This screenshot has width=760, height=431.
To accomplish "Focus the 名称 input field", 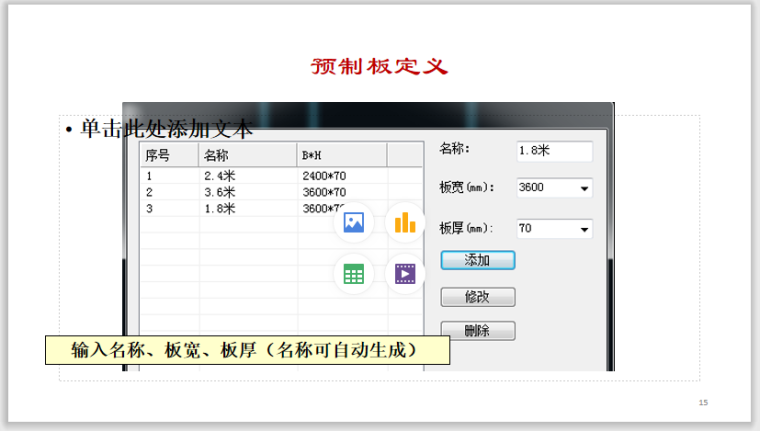I will pyautogui.click(x=554, y=151).
